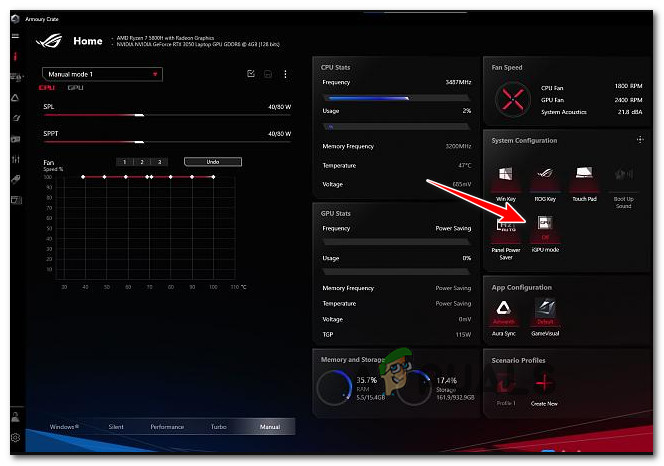Open the Settings gear in the sidebar
Image resolution: width=664 pixels, height=466 pixels.
coord(15,437)
